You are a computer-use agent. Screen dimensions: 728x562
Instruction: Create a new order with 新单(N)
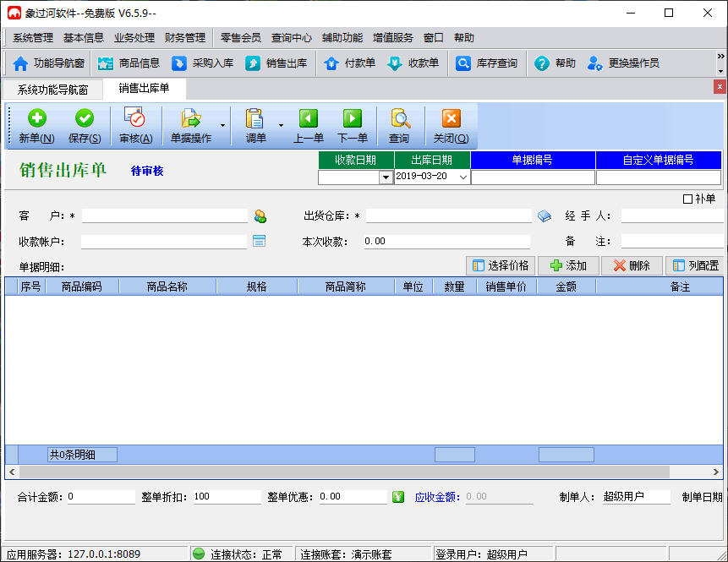tap(36, 126)
